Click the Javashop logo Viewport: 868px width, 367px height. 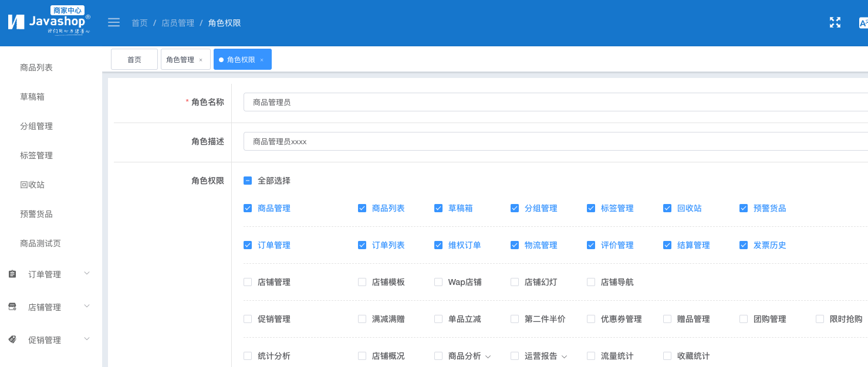click(x=49, y=21)
